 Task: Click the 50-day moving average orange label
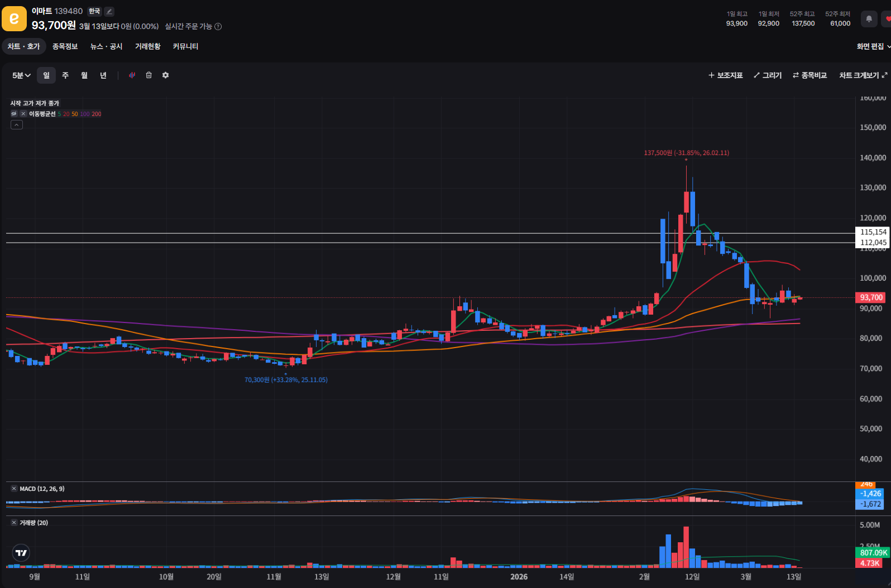[x=75, y=114]
